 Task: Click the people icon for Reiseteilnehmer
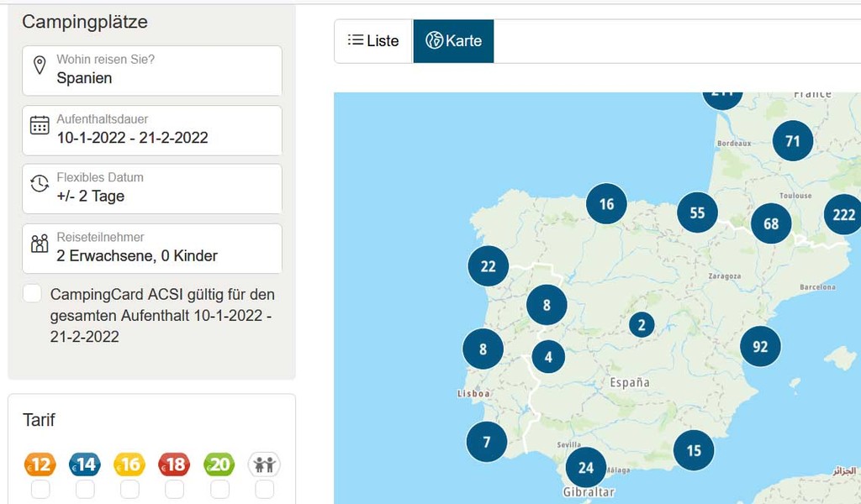40,244
